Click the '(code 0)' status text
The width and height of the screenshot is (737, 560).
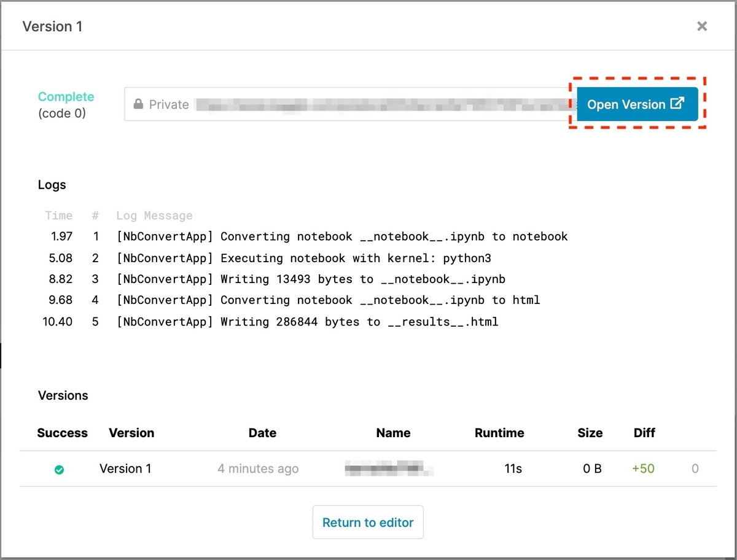point(62,114)
